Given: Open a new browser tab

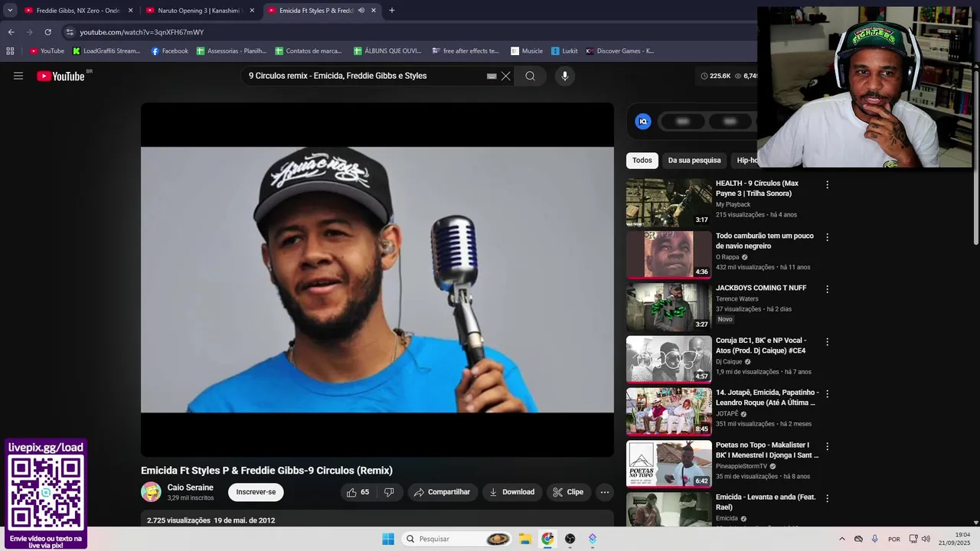Looking at the screenshot, I should [x=391, y=11].
